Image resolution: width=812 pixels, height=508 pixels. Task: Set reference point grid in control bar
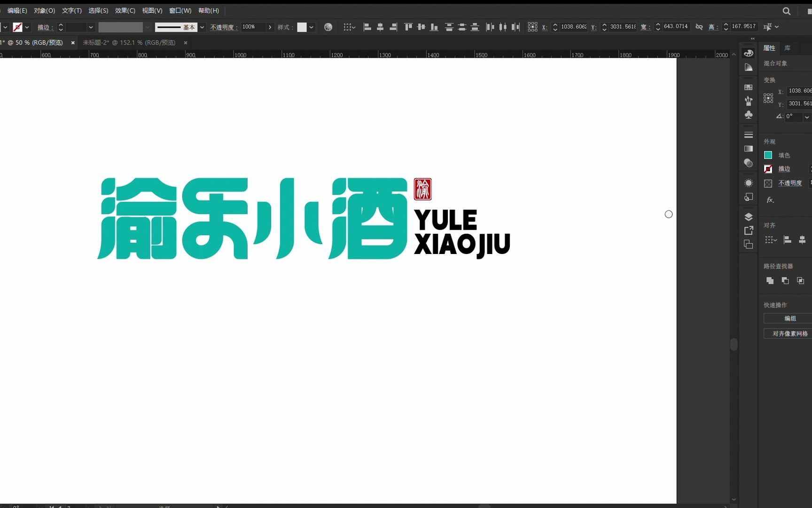pos(532,27)
